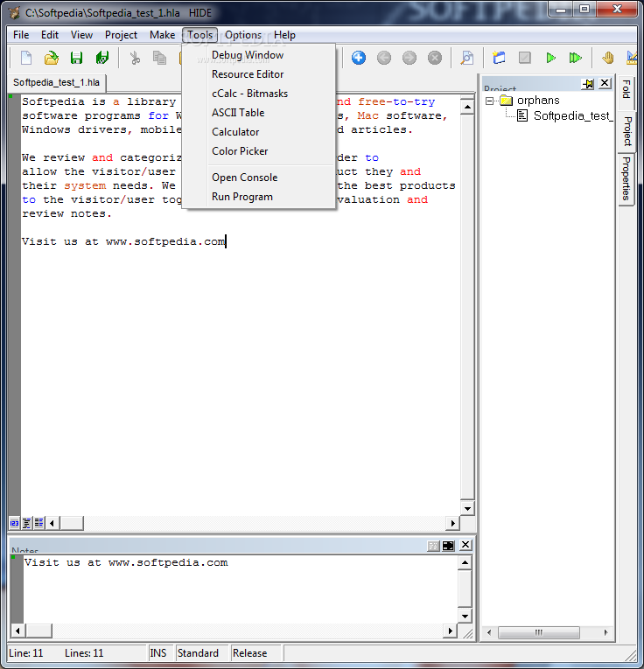The image size is (644, 669).
Task: Click the double green play build-run icon
Action: click(x=575, y=58)
